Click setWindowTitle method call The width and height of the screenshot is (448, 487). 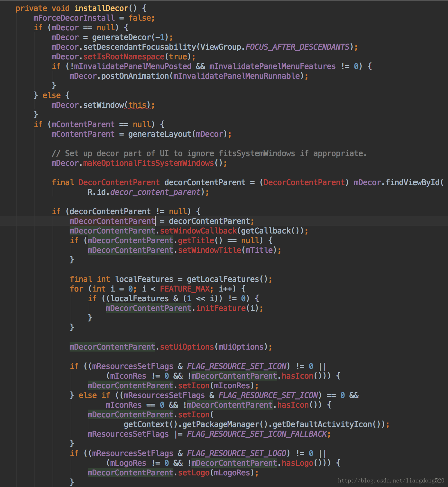210,250
